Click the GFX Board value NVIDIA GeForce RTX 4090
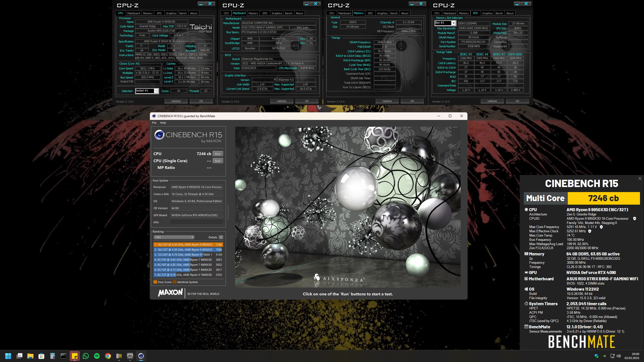Viewport: 644px width, 362px height. 197,215
